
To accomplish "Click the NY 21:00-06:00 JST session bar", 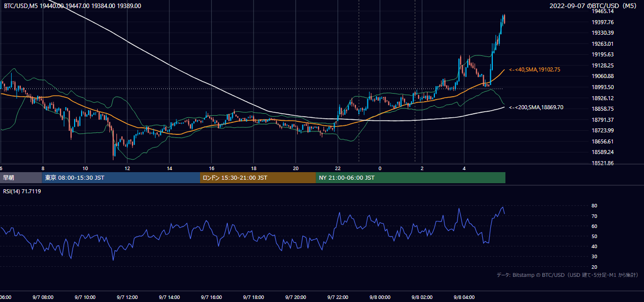I will pyautogui.click(x=411, y=178).
